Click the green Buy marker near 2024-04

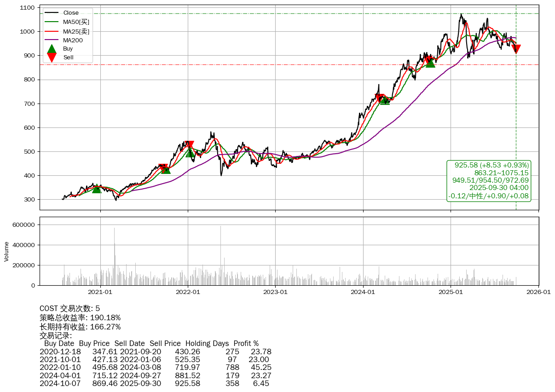[385, 100]
